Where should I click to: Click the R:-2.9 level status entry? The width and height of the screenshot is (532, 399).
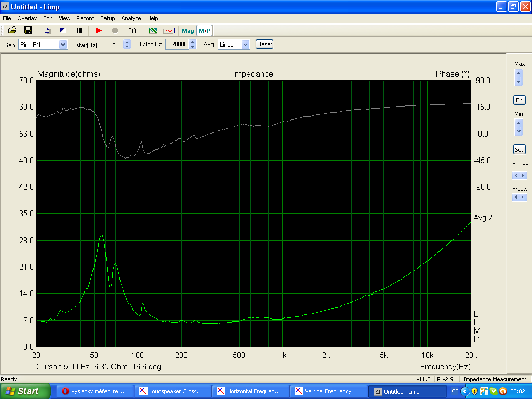(x=445, y=379)
